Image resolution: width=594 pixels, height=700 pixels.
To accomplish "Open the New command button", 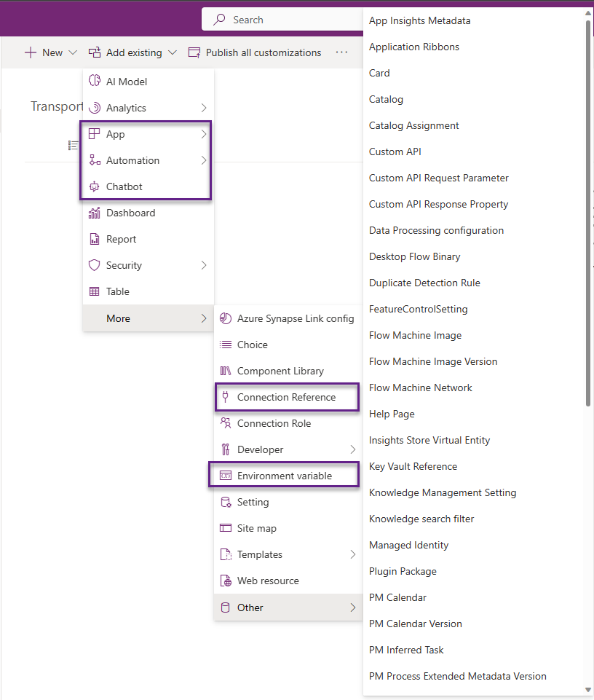I will point(50,52).
